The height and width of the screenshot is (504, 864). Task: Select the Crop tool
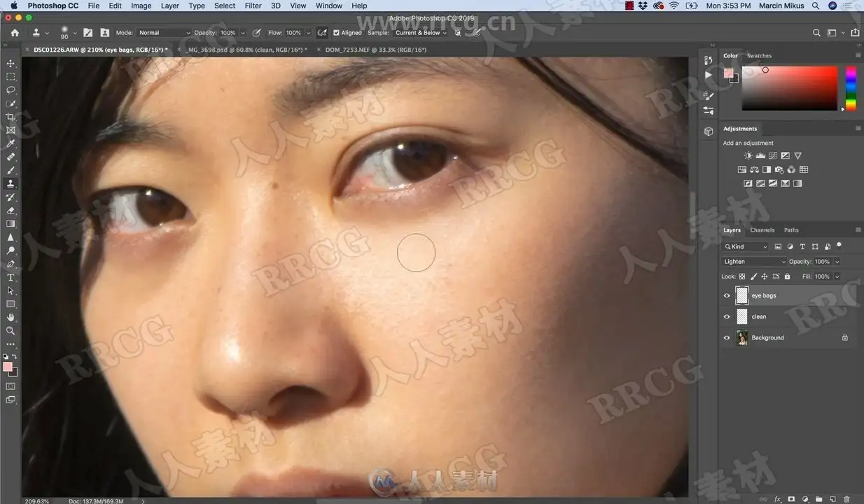(x=11, y=117)
